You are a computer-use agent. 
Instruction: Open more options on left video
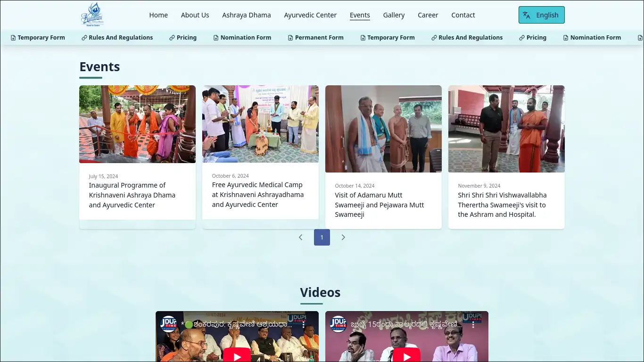[304, 325]
